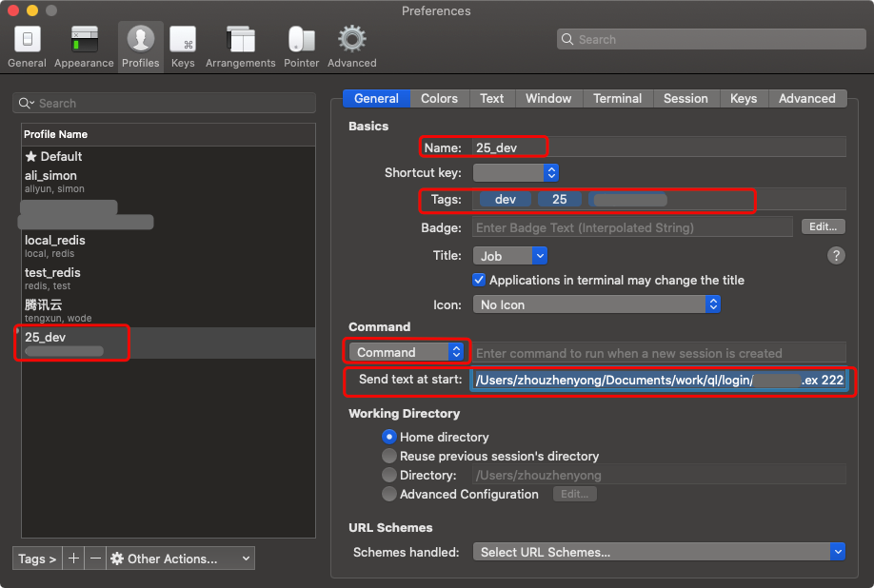Select the dev tag token
The height and width of the screenshot is (588, 874).
click(505, 200)
